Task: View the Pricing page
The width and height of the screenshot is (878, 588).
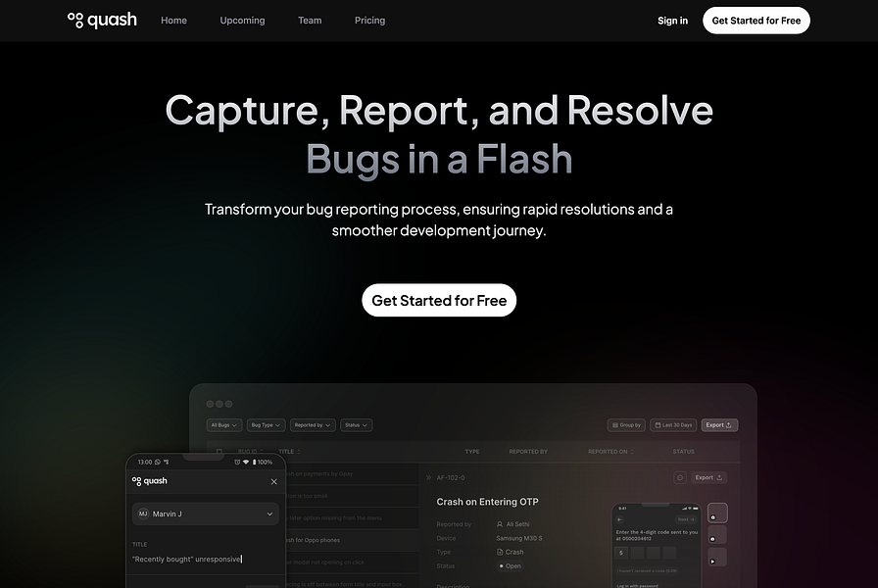Action: pyautogui.click(x=369, y=21)
